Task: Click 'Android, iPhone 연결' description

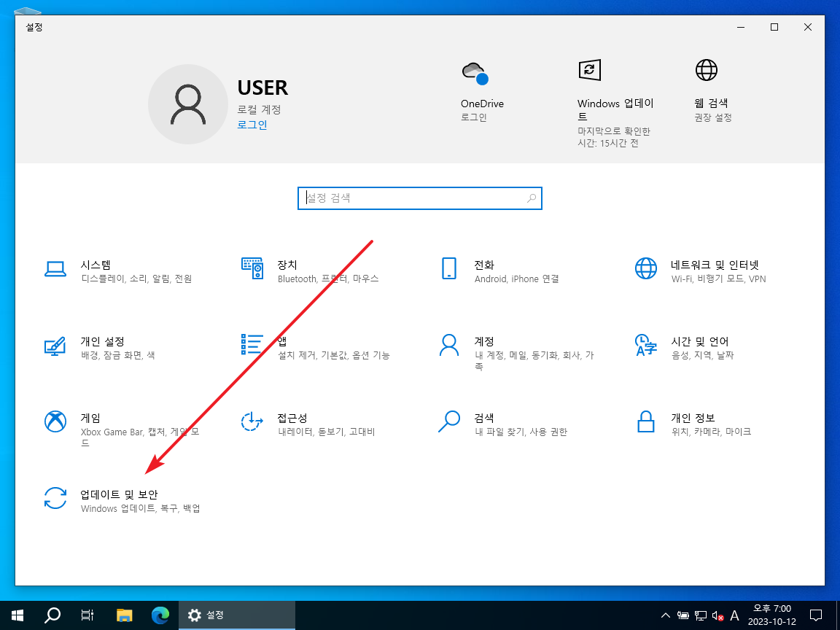Action: 516,279
